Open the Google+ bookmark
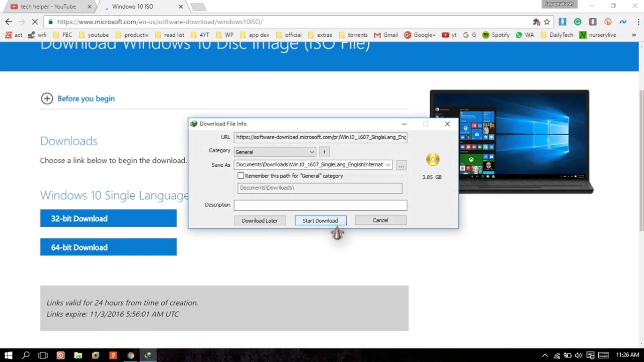 coord(420,35)
